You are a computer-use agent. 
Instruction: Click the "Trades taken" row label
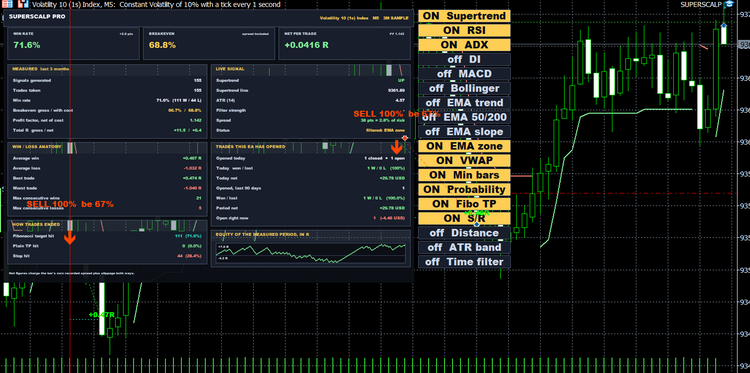(27, 90)
